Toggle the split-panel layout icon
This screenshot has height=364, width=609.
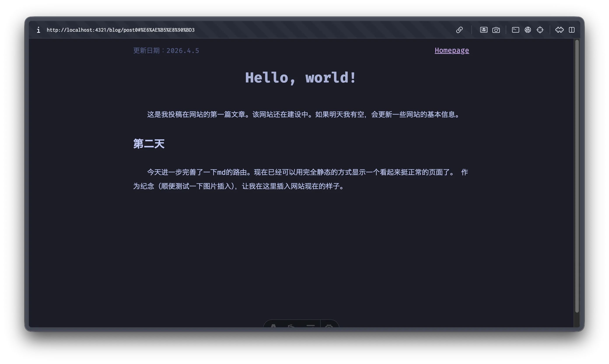[571, 30]
